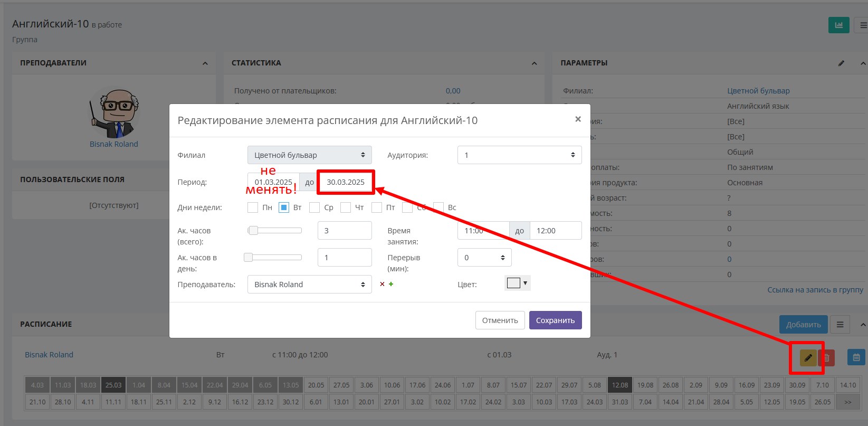
Task: Select the 20.05 schedule date cell
Action: pos(316,385)
